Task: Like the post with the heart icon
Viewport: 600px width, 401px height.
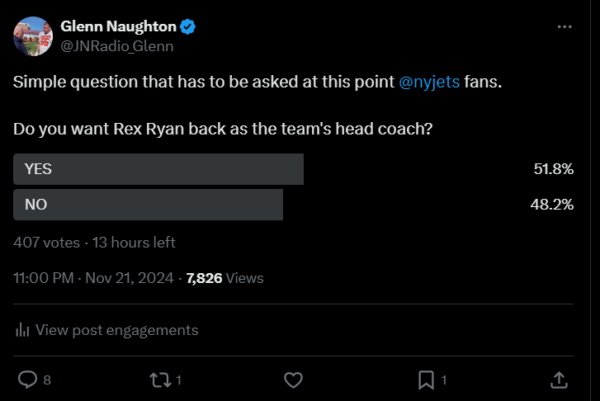Action: [293, 380]
